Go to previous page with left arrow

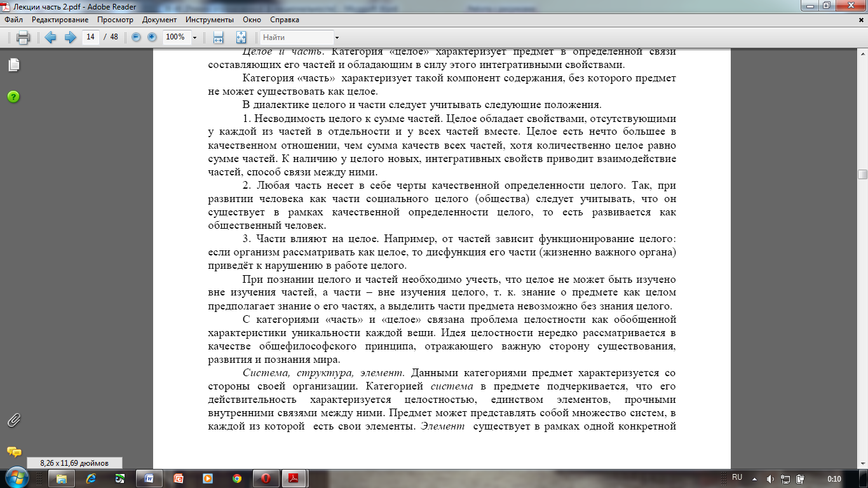coord(51,37)
